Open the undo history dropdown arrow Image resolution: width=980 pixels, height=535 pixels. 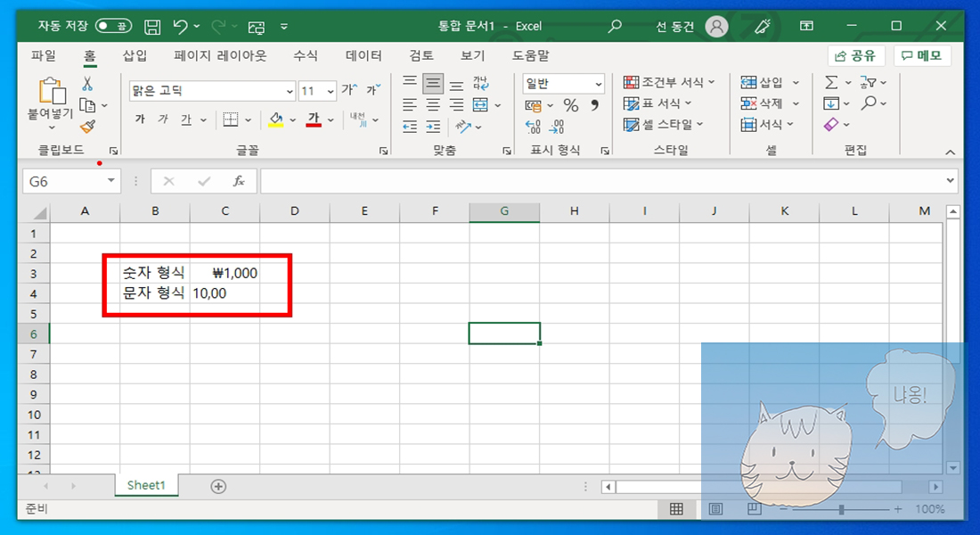click(197, 26)
